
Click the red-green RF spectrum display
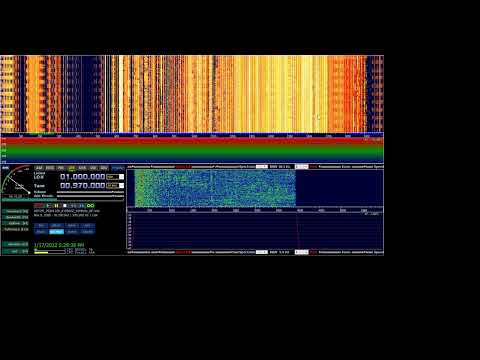click(192, 151)
